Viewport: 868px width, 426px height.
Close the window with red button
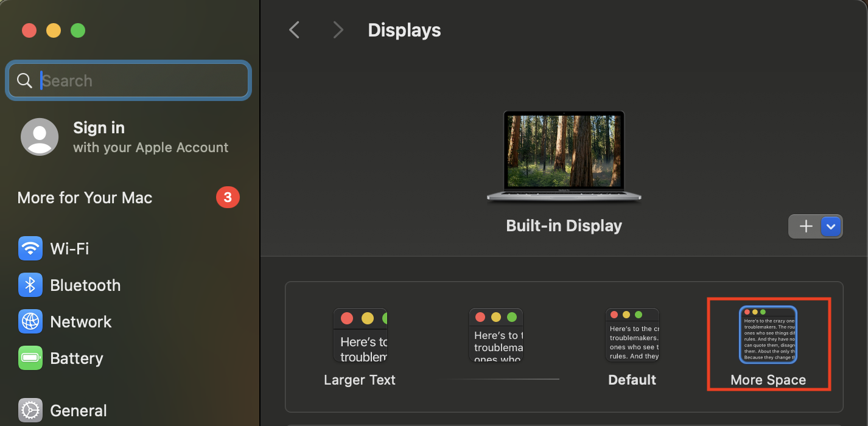click(x=29, y=30)
